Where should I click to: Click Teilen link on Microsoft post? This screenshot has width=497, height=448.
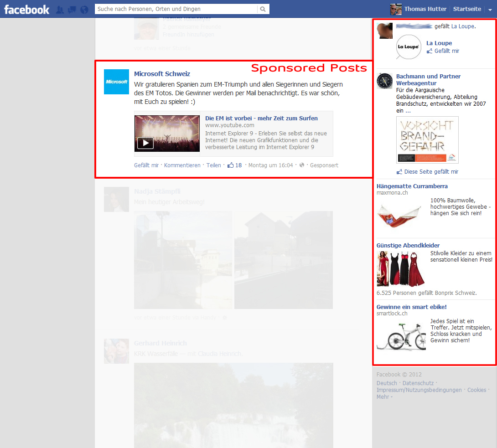pyautogui.click(x=213, y=165)
